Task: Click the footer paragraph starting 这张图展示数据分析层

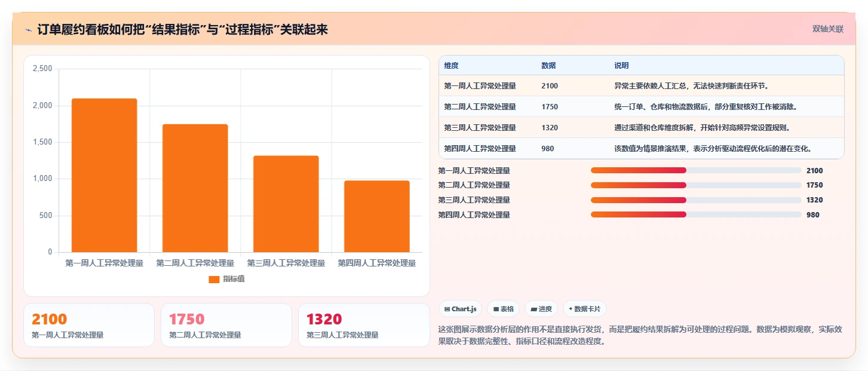Action: [640, 335]
